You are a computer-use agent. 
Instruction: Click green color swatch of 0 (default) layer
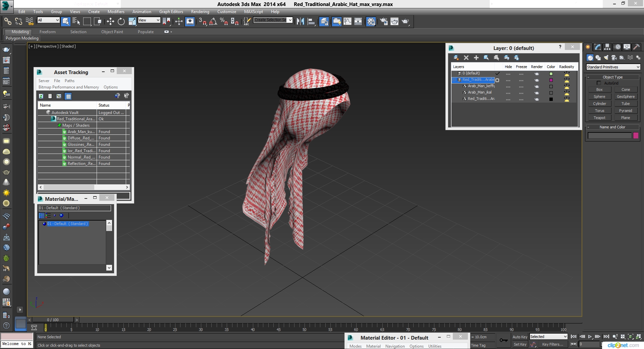(551, 74)
